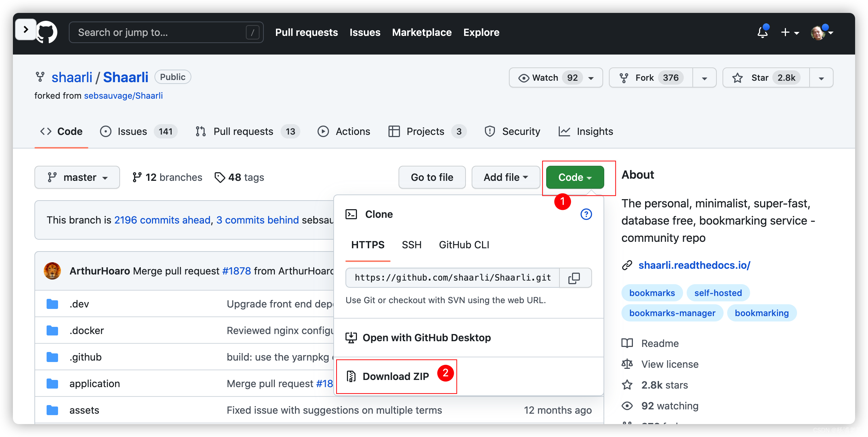The width and height of the screenshot is (868, 437).
Task: Go to Marketplace in top navigation
Action: [x=422, y=32]
